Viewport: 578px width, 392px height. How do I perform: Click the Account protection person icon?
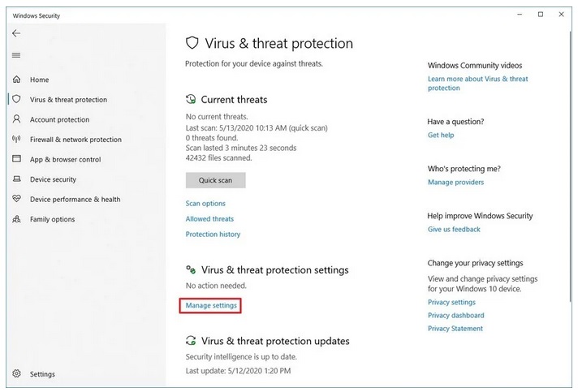pyautogui.click(x=16, y=119)
